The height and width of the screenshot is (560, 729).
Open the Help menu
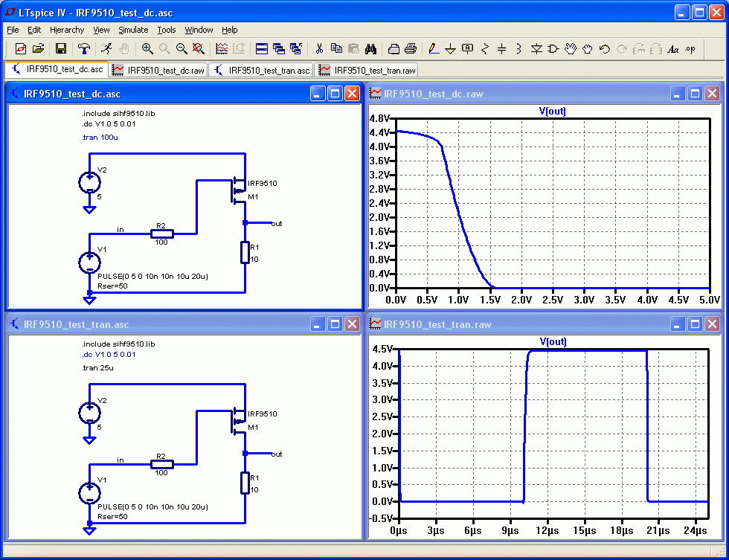(229, 30)
